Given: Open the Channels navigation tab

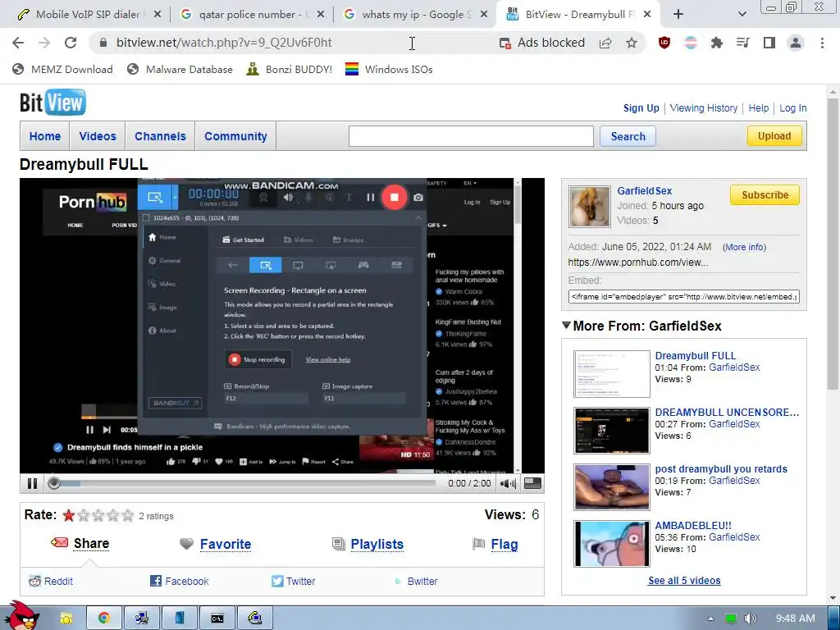Looking at the screenshot, I should (160, 136).
